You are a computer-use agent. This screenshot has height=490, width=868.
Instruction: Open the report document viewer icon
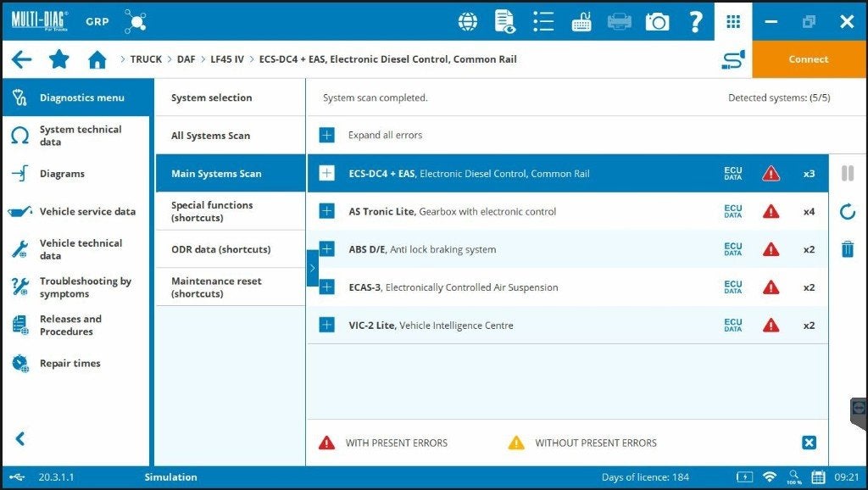505,21
